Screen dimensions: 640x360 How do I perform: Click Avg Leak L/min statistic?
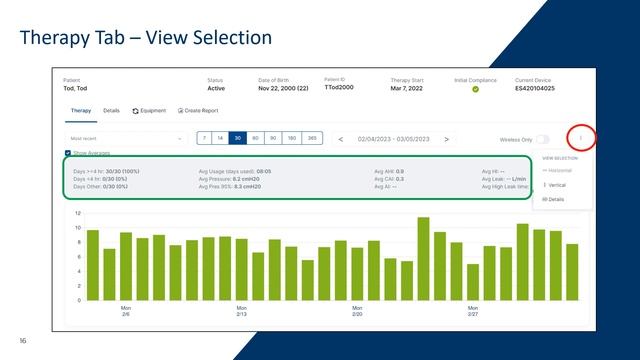click(504, 179)
